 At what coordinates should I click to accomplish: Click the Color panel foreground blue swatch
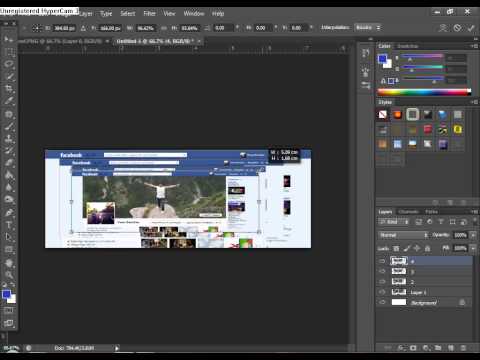382,59
